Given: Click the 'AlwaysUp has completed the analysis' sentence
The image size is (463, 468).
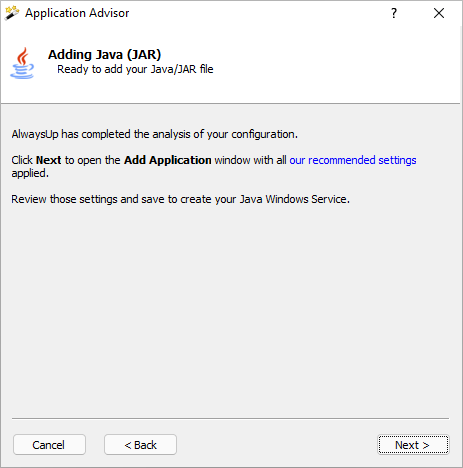Looking at the screenshot, I should (x=155, y=134).
